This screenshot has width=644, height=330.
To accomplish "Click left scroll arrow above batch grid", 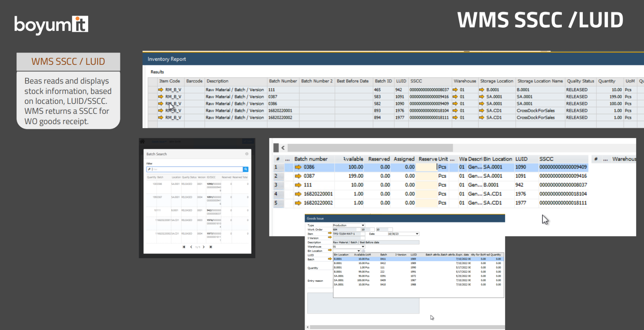I will click(283, 148).
